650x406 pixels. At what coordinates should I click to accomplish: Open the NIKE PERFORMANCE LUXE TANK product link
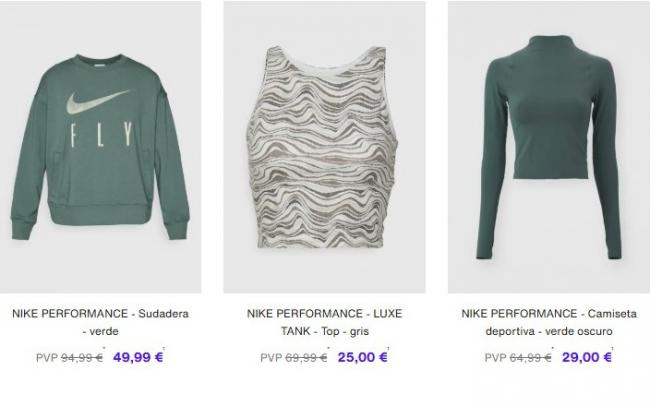click(x=325, y=322)
